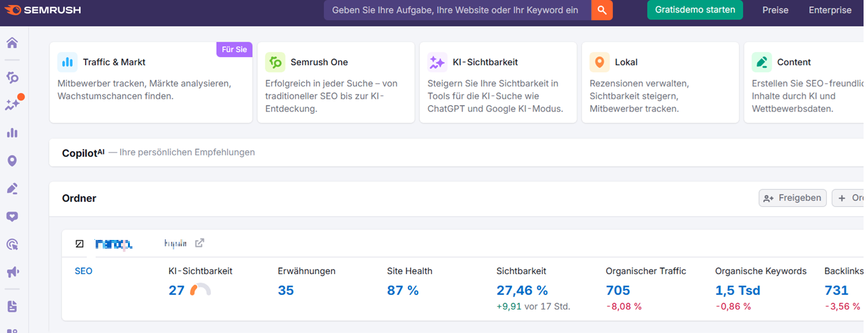Open Advertising target-cursor sidebar icon

[12, 244]
